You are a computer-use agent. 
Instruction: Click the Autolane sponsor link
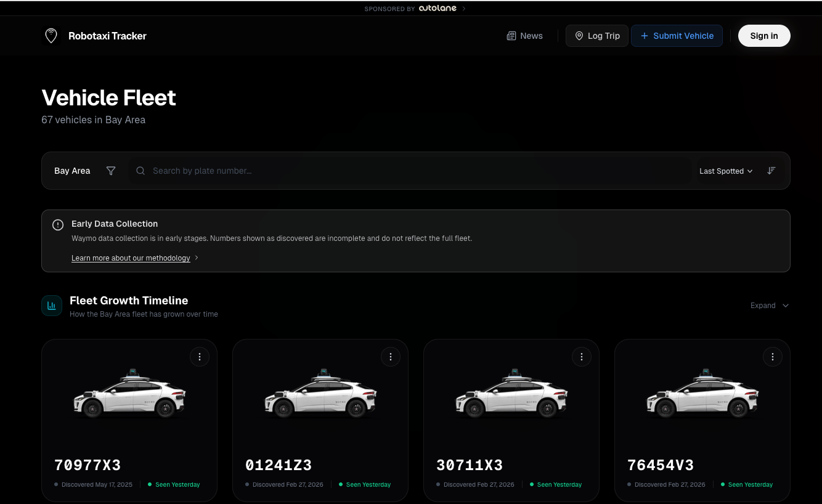point(437,9)
